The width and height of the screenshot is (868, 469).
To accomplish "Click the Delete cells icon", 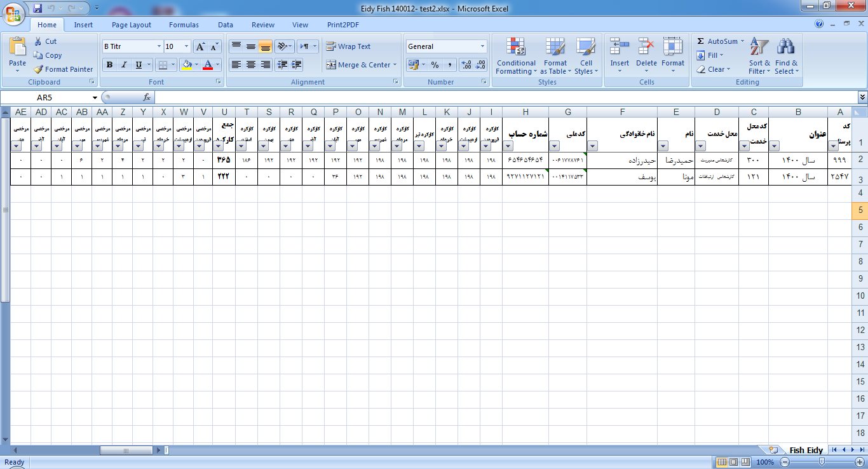I will click(x=646, y=48).
